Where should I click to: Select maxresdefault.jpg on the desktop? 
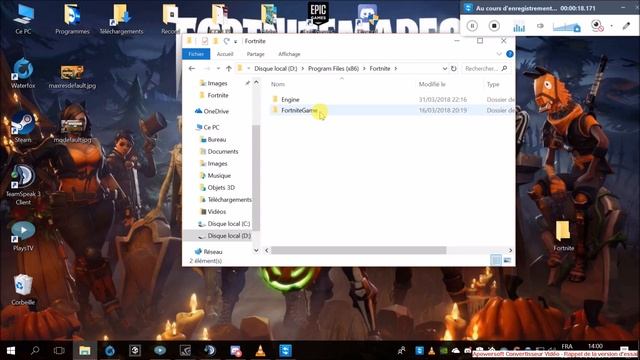click(x=72, y=77)
